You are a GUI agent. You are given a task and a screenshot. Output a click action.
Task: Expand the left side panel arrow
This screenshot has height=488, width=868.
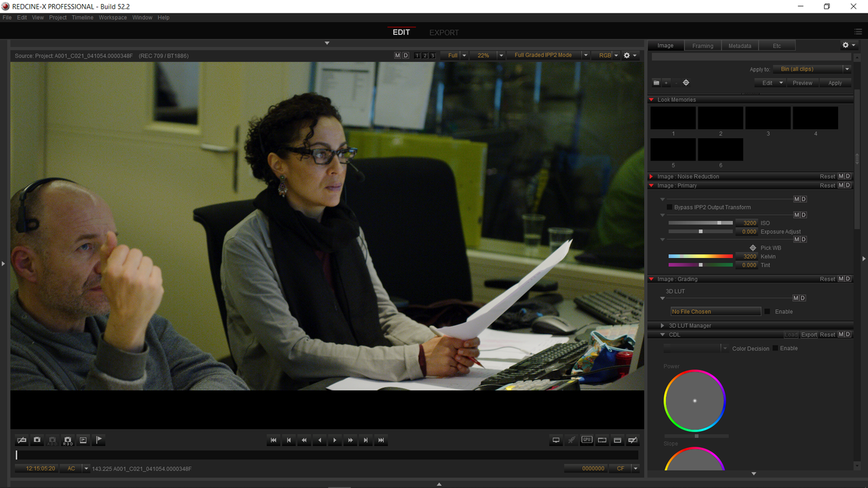coord(3,263)
